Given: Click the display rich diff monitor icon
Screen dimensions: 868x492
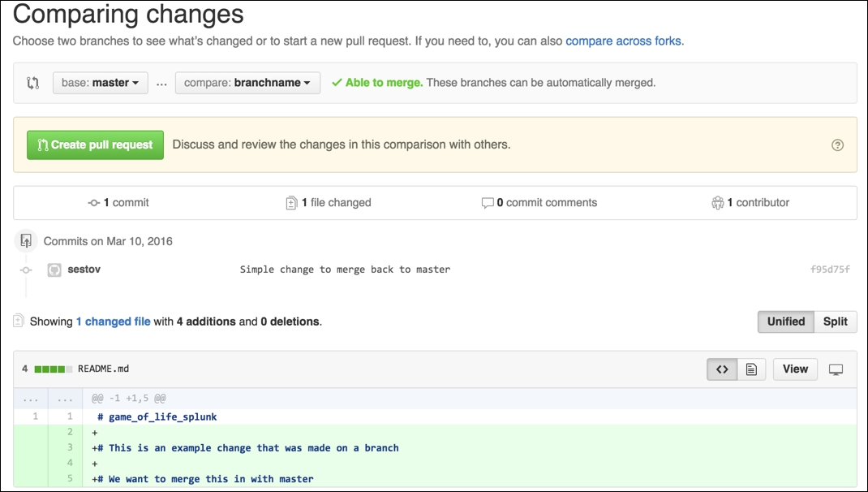Looking at the screenshot, I should 838,369.
